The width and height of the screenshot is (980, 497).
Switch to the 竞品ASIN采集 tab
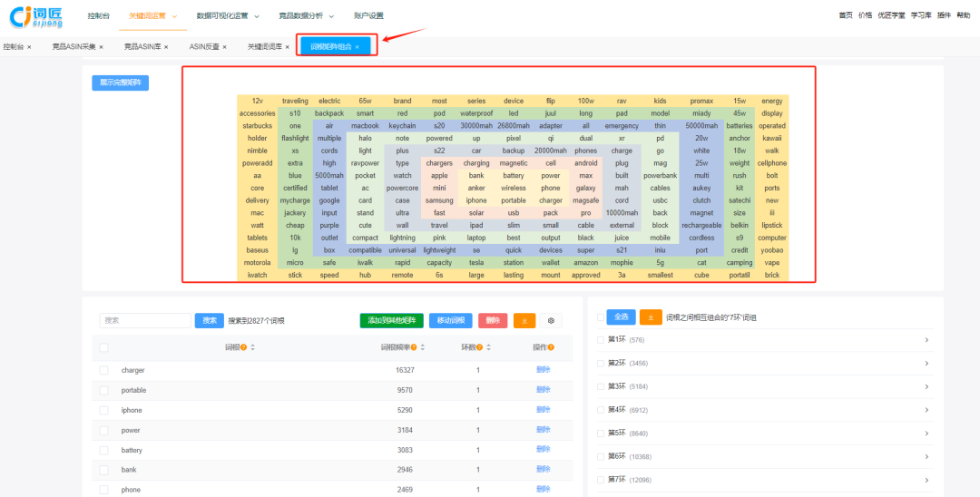(x=73, y=47)
